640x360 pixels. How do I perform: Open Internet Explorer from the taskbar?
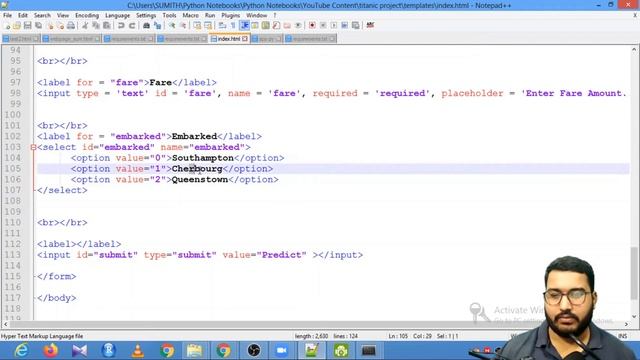click(21, 351)
